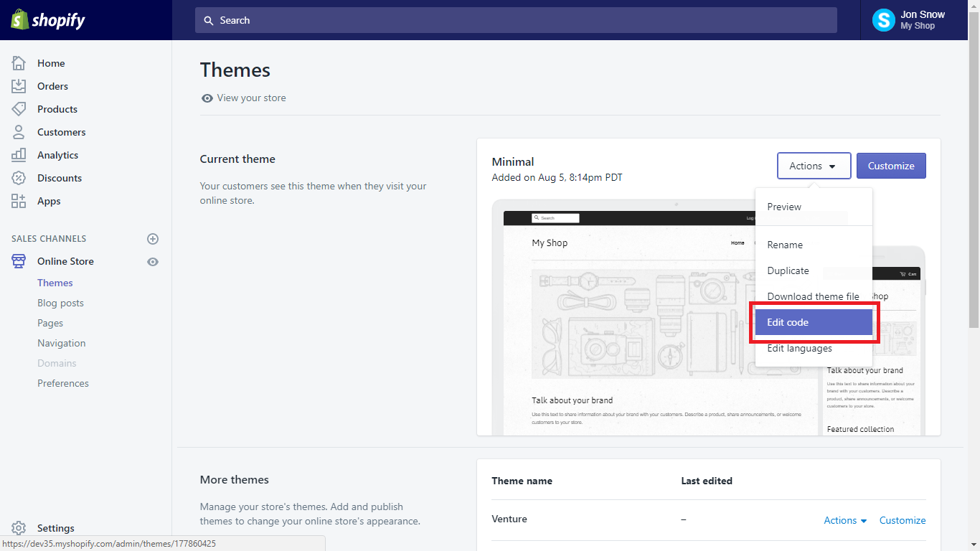
Task: Click the search magnifier icon
Action: click(209, 21)
